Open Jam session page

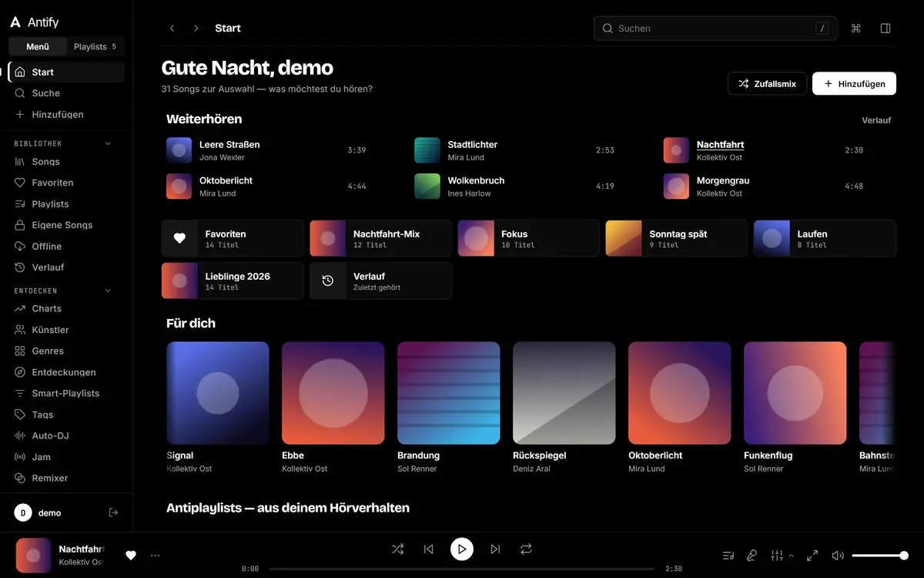pyautogui.click(x=66, y=457)
